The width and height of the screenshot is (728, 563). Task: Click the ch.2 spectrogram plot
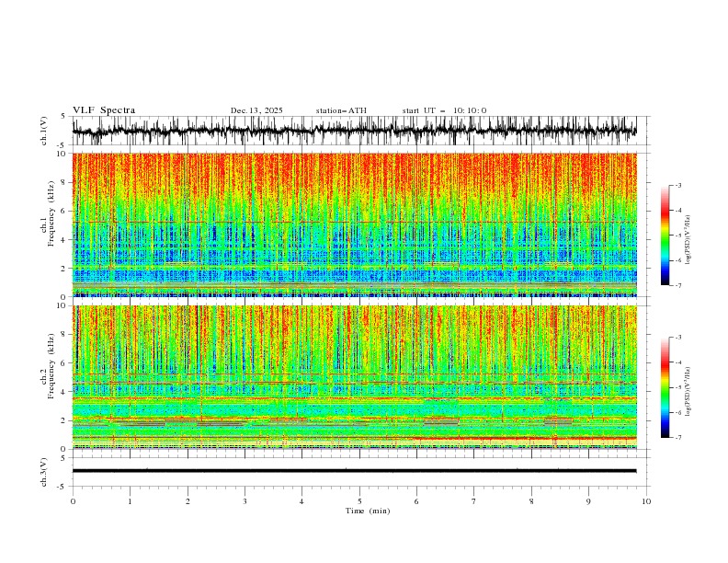(354, 377)
